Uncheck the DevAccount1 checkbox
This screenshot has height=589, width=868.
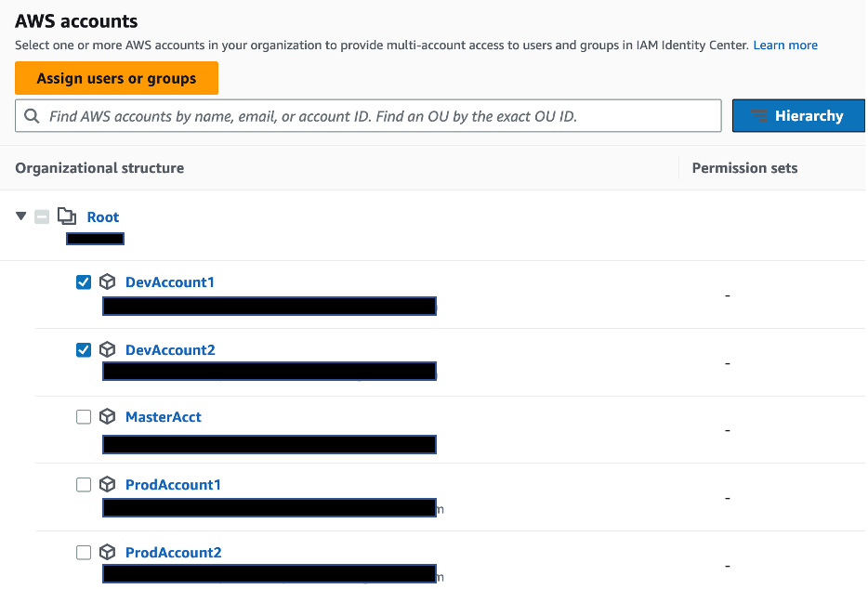pos(84,282)
